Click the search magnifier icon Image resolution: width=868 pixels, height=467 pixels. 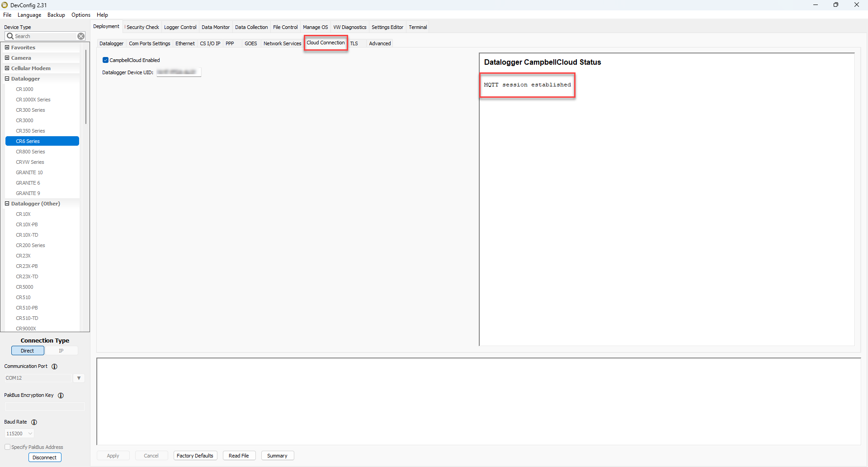[10, 36]
